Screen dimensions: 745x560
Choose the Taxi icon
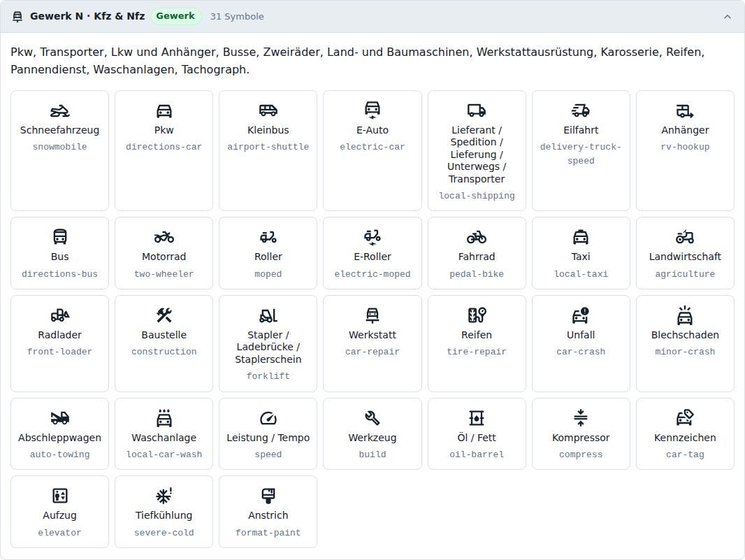pyautogui.click(x=581, y=236)
